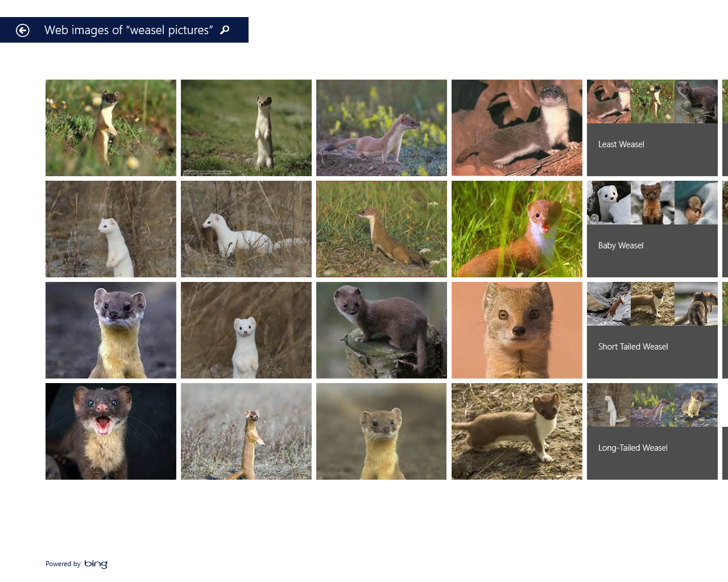Viewport: 728px width, 582px height.
Task: Select the Long-Tailed Weasel tile
Action: [x=652, y=431]
